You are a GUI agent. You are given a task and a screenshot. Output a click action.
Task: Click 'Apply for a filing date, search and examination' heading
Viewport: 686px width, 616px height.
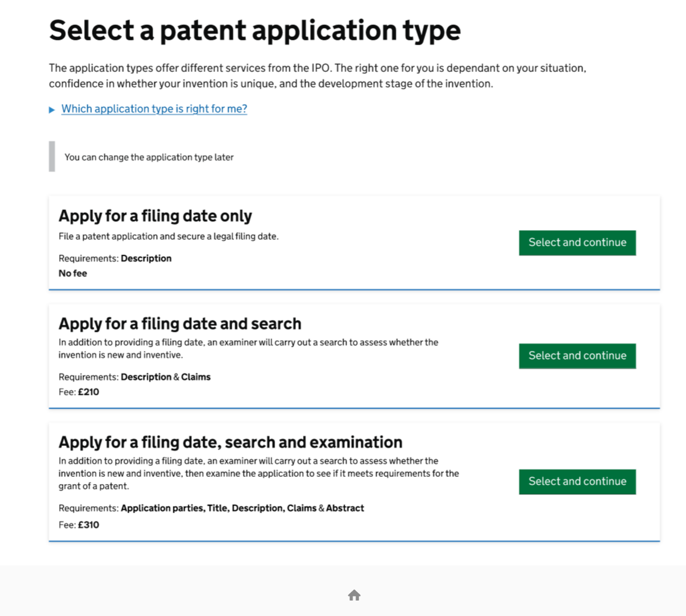pyautogui.click(x=230, y=442)
